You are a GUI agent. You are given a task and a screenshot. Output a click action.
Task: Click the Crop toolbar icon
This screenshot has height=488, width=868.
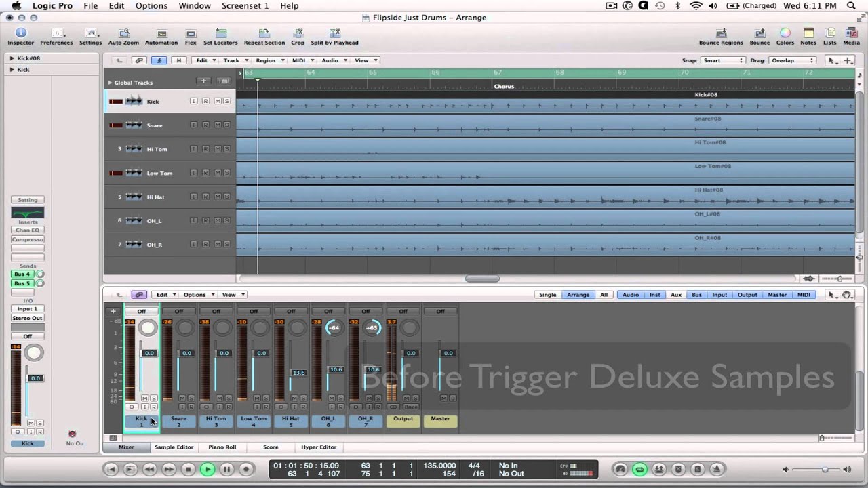coord(298,37)
